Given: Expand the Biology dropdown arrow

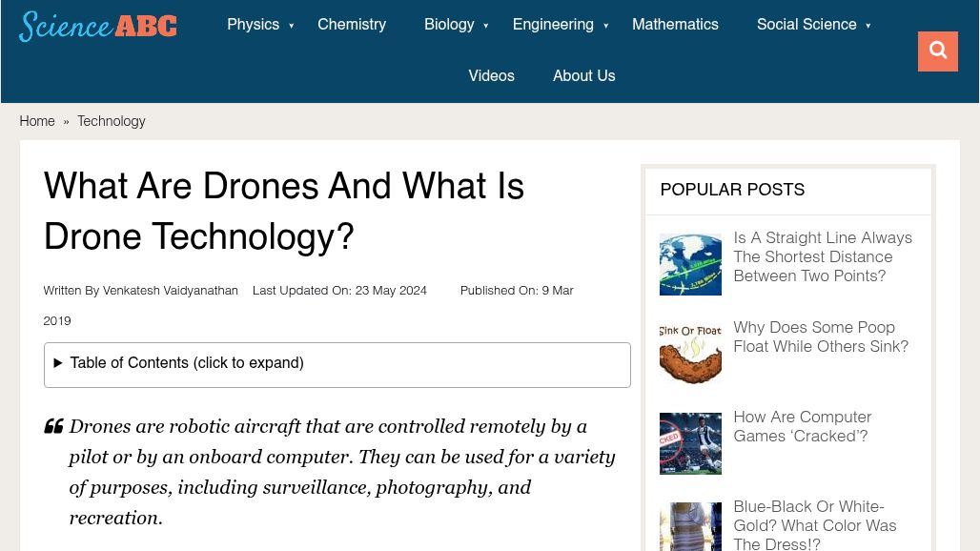Looking at the screenshot, I should pyautogui.click(x=485, y=26).
